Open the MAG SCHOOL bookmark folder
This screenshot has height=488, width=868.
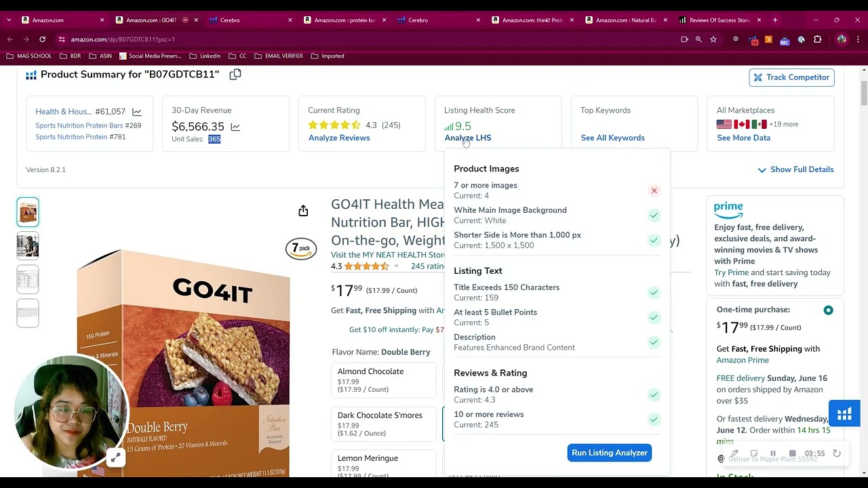click(28, 56)
